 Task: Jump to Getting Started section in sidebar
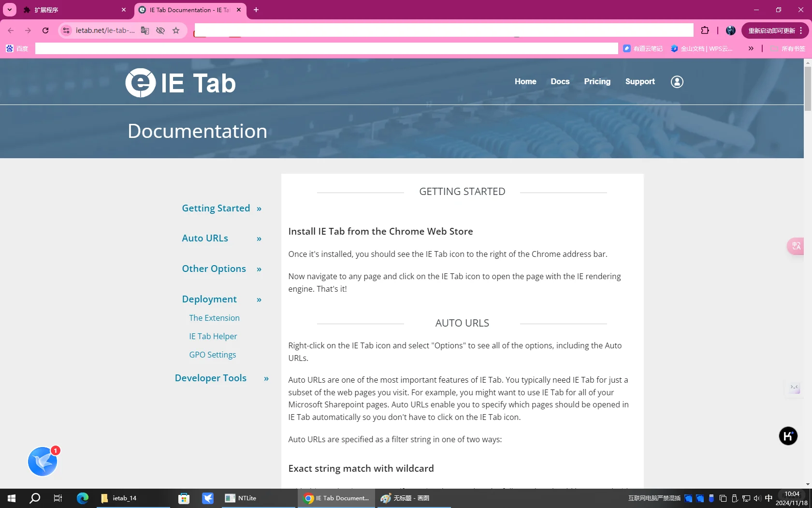point(216,208)
